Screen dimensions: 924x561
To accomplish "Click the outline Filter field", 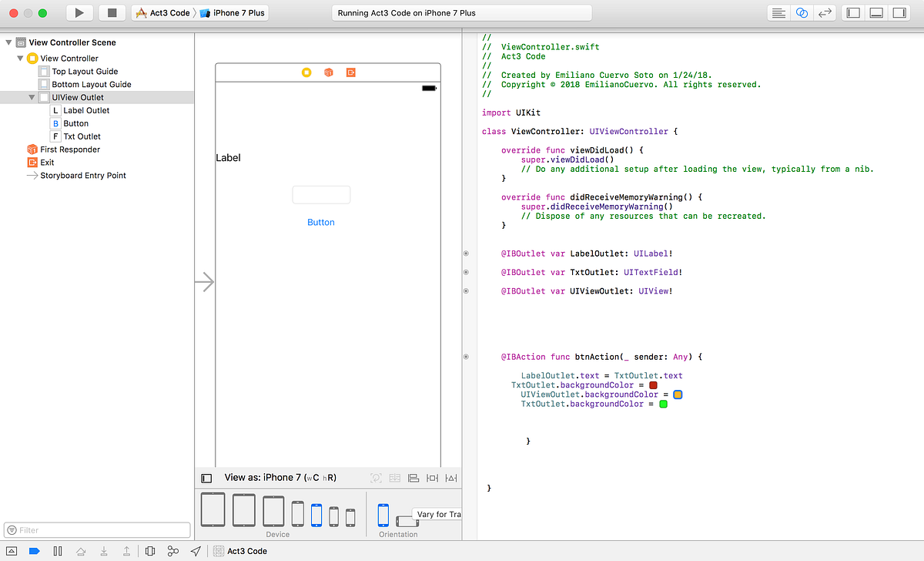I will click(x=96, y=529).
